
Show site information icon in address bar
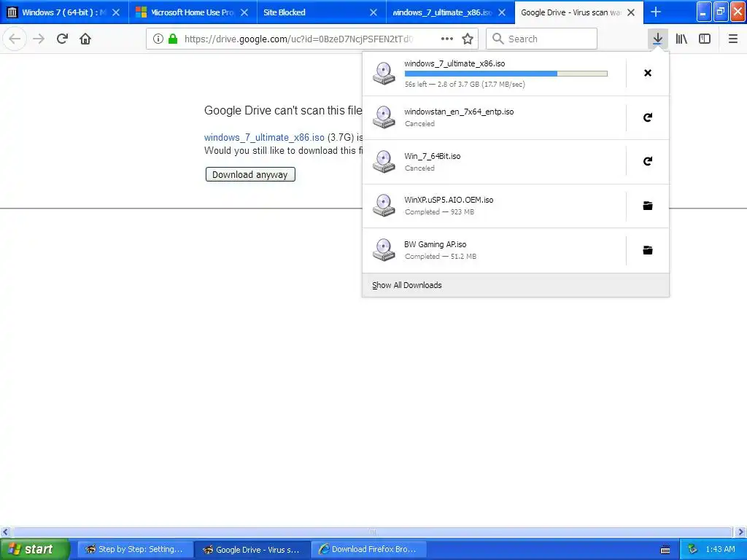pyautogui.click(x=158, y=39)
